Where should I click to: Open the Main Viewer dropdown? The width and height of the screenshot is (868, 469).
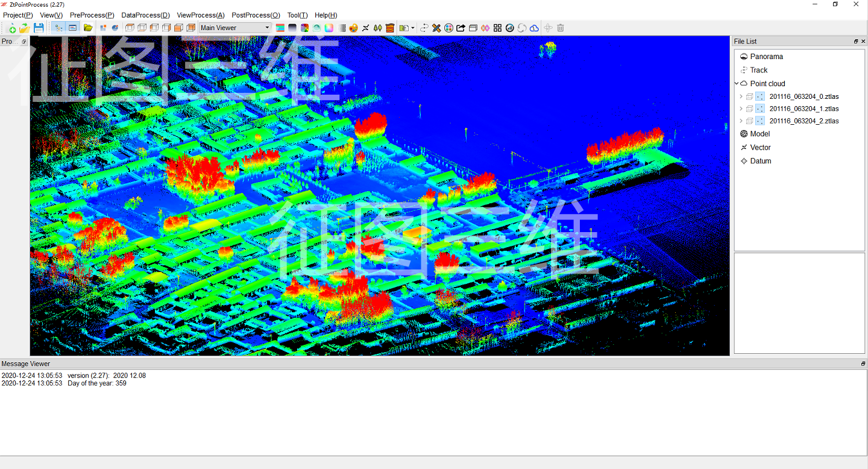pyautogui.click(x=235, y=28)
